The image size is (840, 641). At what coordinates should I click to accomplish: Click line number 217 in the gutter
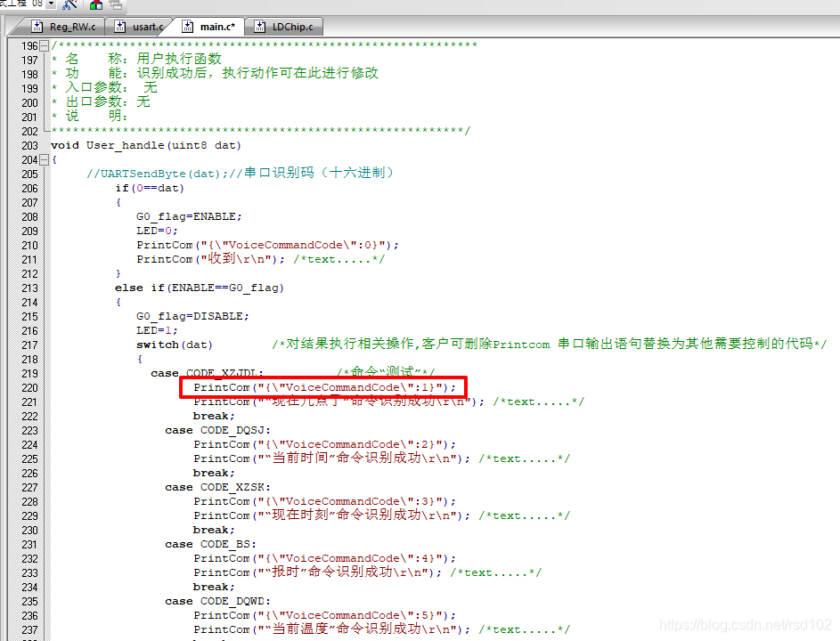[30, 345]
